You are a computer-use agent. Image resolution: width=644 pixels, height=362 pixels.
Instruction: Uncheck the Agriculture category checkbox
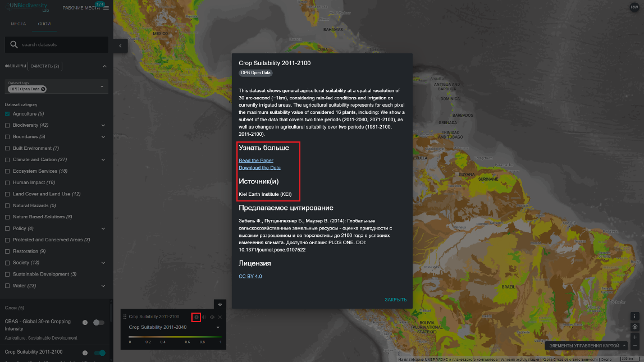(8, 114)
